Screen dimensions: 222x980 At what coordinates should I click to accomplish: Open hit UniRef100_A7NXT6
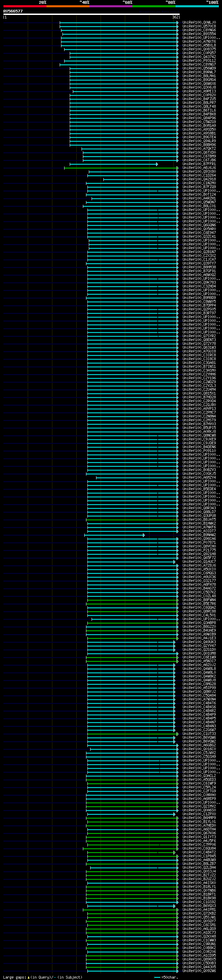pyautogui.click(x=199, y=42)
